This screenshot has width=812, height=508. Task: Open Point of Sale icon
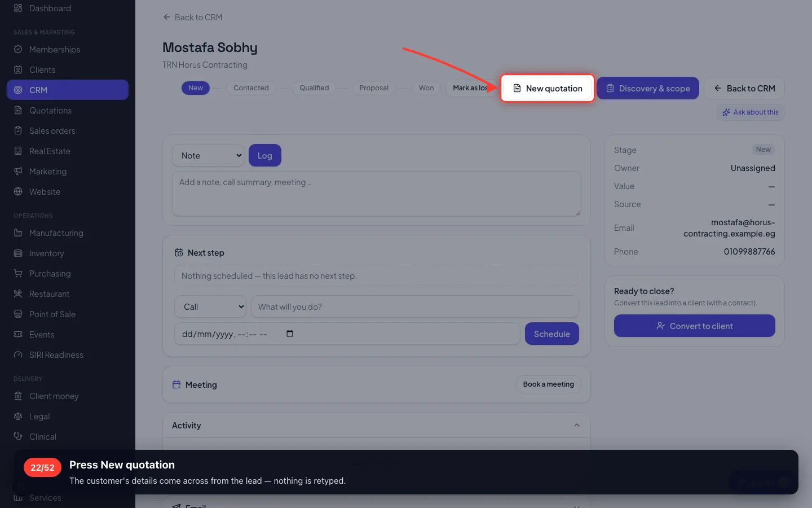point(18,314)
